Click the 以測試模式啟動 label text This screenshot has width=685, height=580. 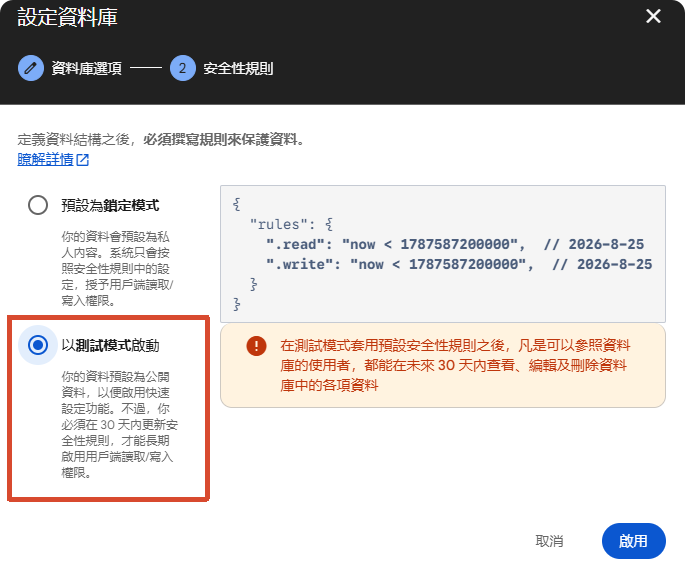[x=110, y=345]
